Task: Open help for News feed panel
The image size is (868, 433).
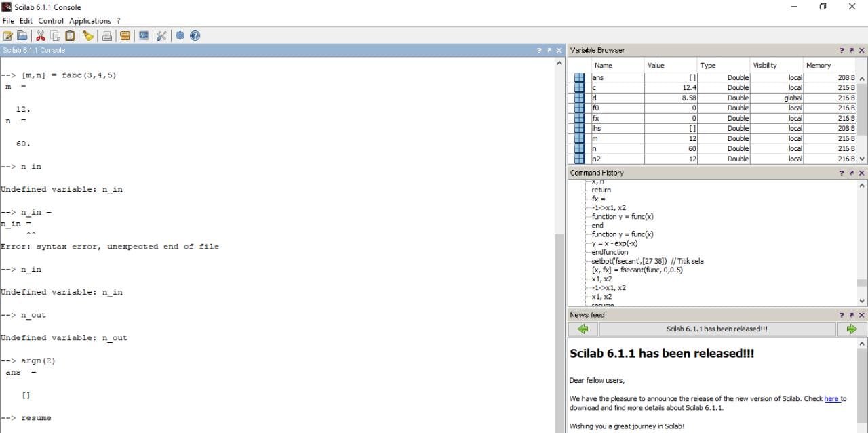Action: pos(842,316)
